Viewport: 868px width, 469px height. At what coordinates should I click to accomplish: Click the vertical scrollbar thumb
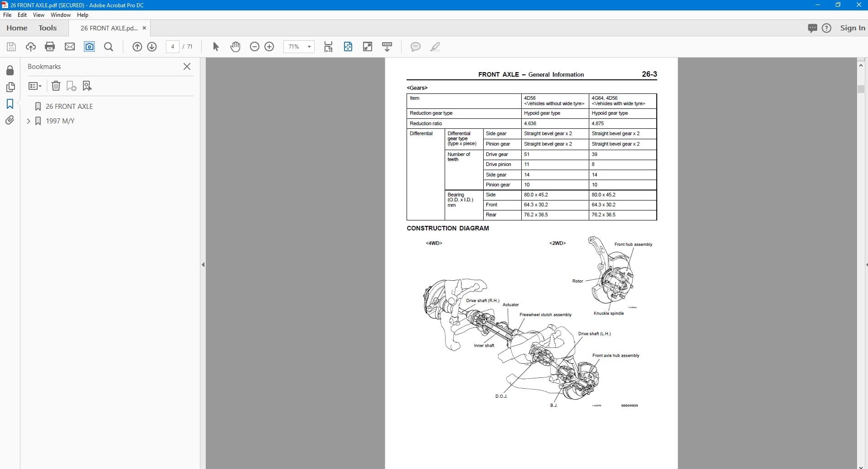[x=861, y=88]
